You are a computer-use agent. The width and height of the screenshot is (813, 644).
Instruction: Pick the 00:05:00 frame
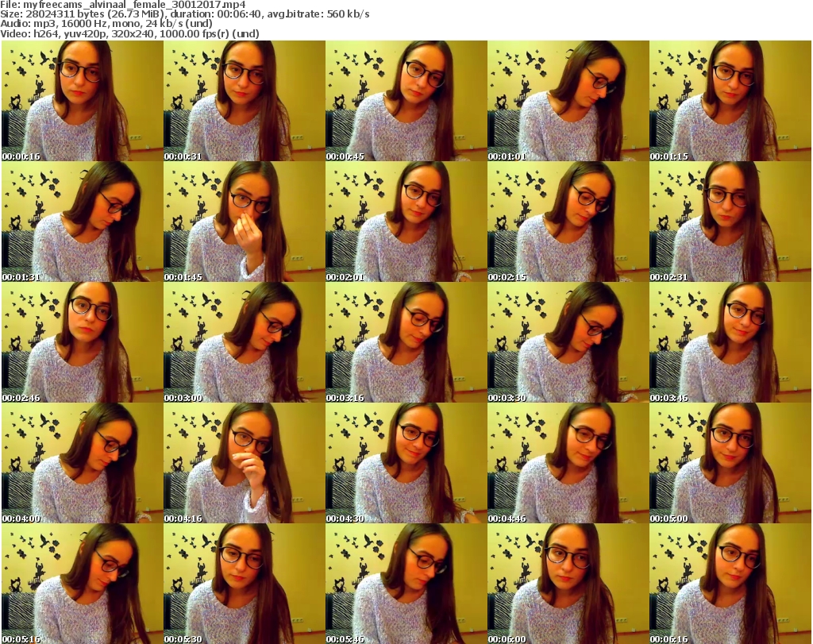[730, 463]
